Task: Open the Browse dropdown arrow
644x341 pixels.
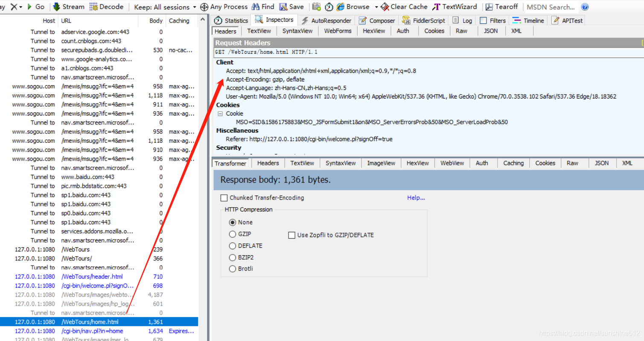Action: [x=376, y=7]
